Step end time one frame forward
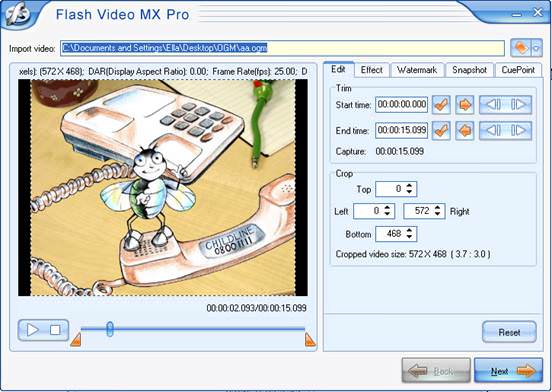The width and height of the screenshot is (552, 392). [519, 131]
